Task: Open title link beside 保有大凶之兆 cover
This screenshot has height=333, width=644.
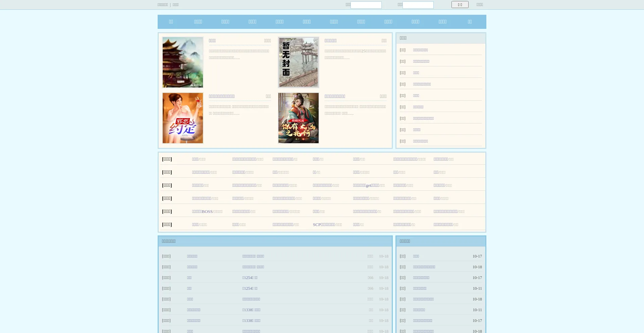Action: pos(335,97)
